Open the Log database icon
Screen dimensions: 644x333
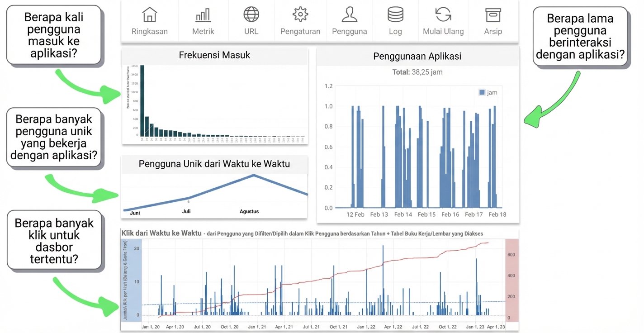tap(396, 14)
